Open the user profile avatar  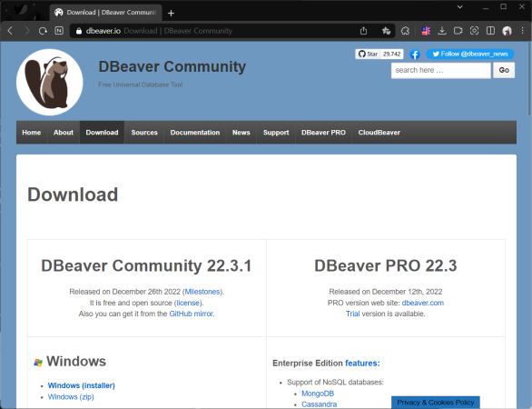coord(507,31)
